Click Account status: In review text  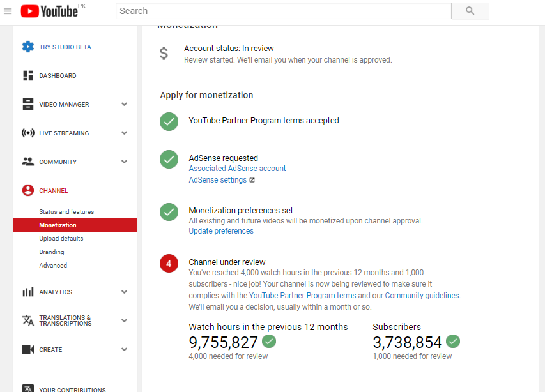click(x=229, y=49)
